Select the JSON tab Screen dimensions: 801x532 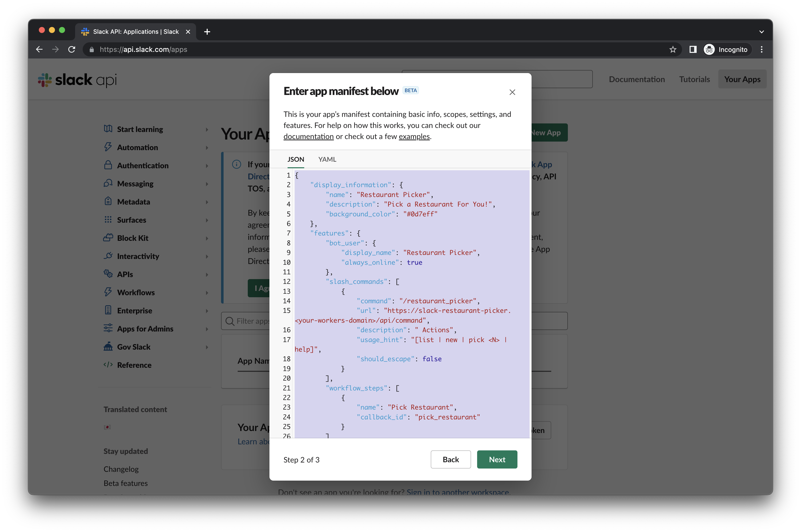pos(295,158)
